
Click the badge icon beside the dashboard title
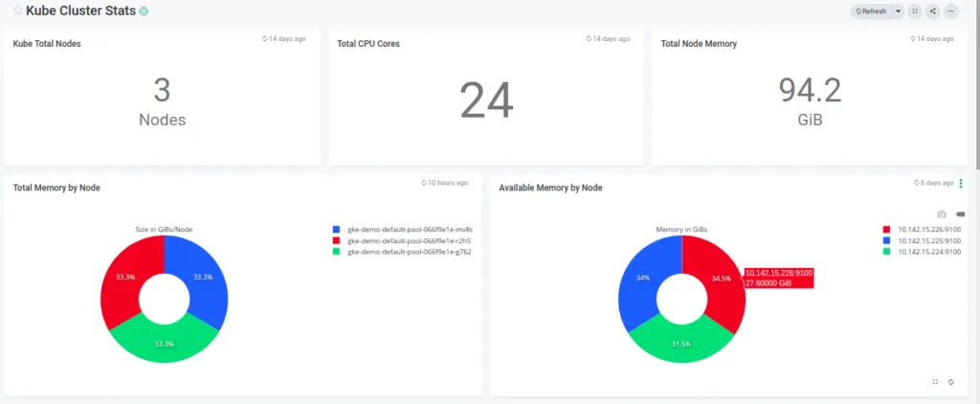click(x=144, y=11)
